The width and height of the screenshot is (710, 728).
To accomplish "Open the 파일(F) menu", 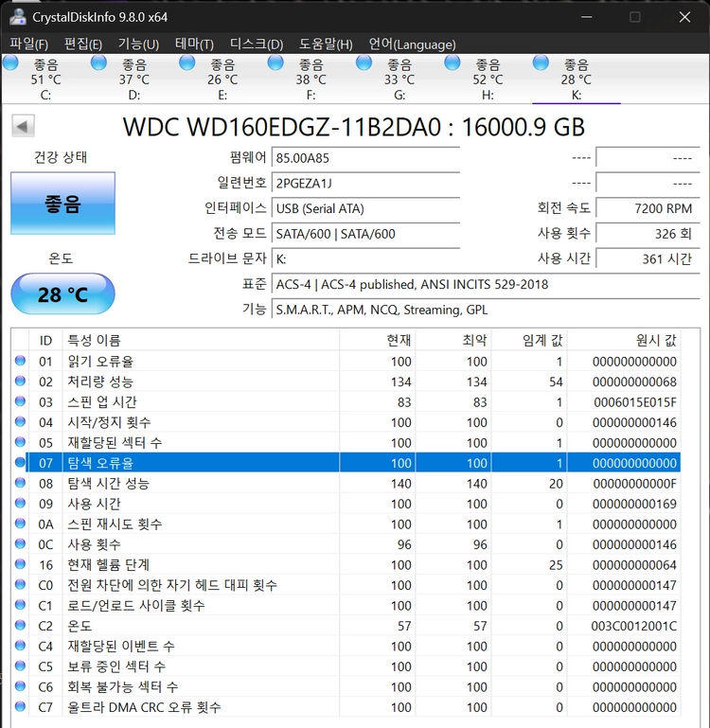I will [28, 44].
